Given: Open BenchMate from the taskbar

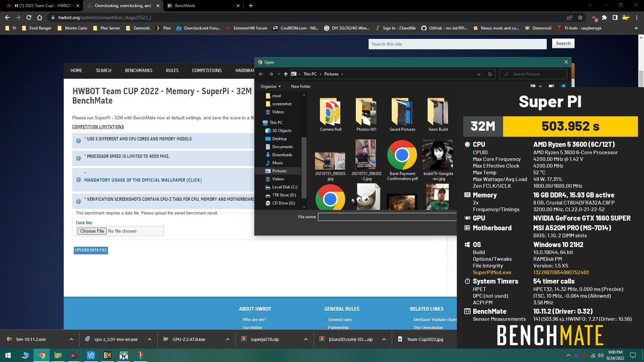Looking at the screenshot, I should [x=107, y=355].
